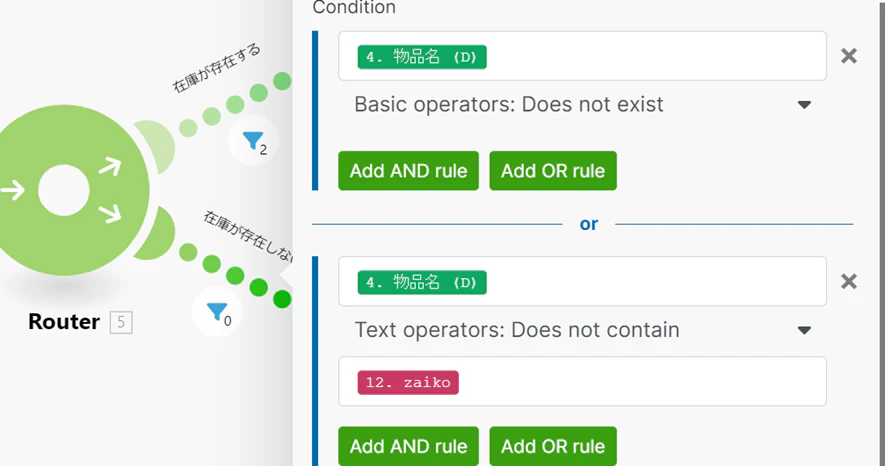Viewport: 885px width, 466px height.
Task: Open the filter icon on the lower route
Action: (217, 312)
